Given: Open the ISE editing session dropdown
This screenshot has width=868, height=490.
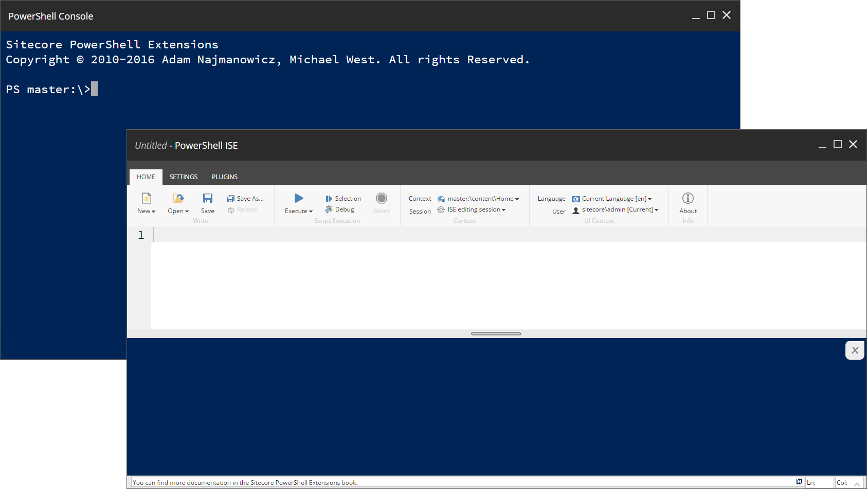Looking at the screenshot, I should click(x=477, y=209).
